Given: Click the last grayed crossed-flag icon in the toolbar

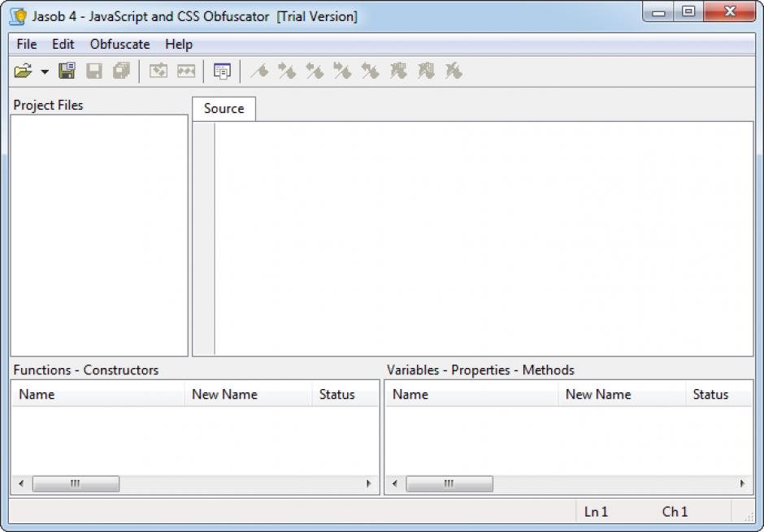Looking at the screenshot, I should [x=454, y=71].
